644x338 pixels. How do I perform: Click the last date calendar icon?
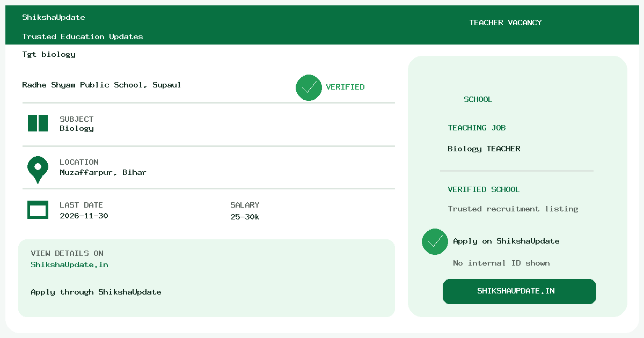point(38,210)
